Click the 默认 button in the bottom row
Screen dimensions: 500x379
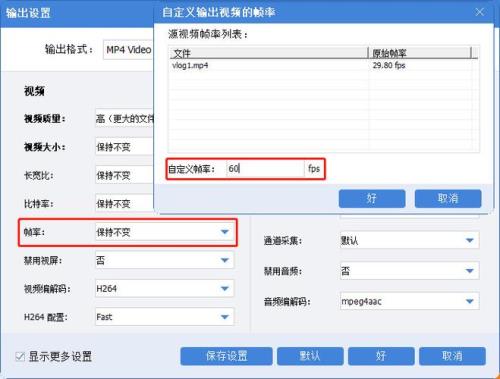point(310,356)
